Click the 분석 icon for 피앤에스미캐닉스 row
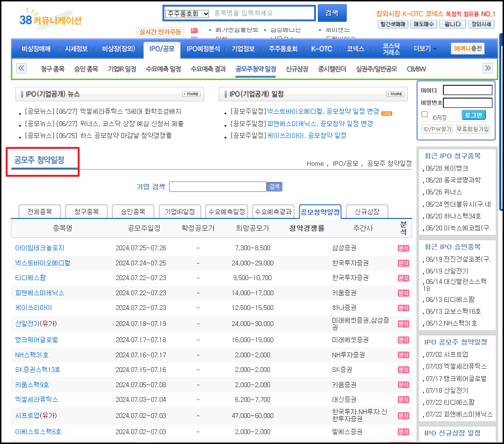The image size is (504, 444). [x=404, y=293]
